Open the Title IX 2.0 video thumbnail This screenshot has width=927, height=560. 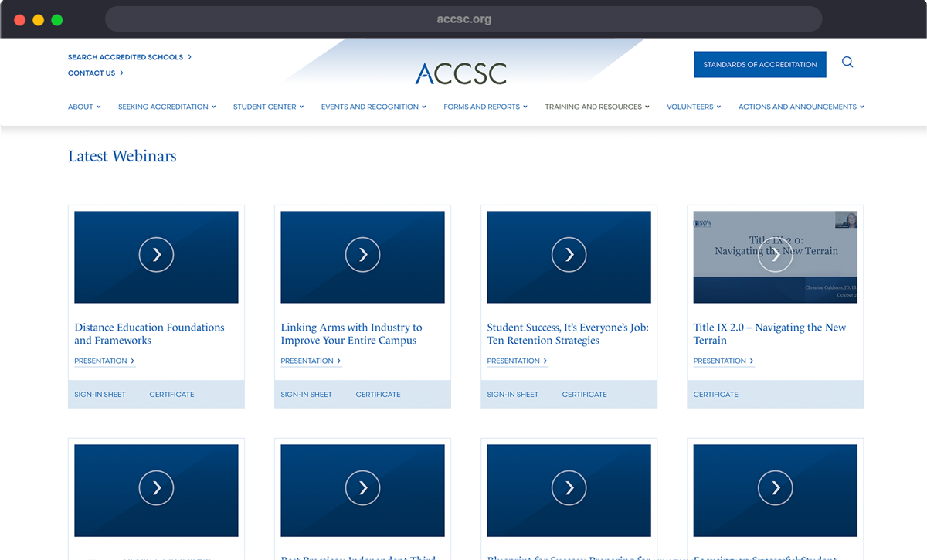tap(775, 255)
